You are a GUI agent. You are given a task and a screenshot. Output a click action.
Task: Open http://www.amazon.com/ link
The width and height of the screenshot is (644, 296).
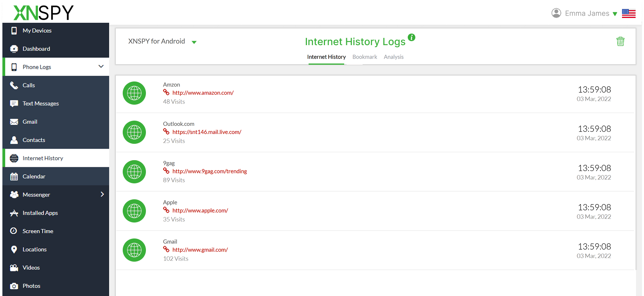pos(203,93)
